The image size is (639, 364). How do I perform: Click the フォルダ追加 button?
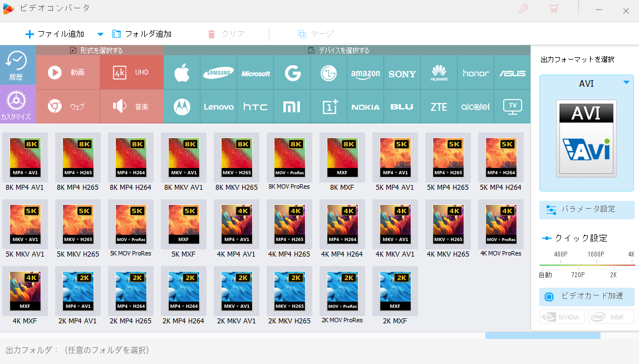pos(142,34)
